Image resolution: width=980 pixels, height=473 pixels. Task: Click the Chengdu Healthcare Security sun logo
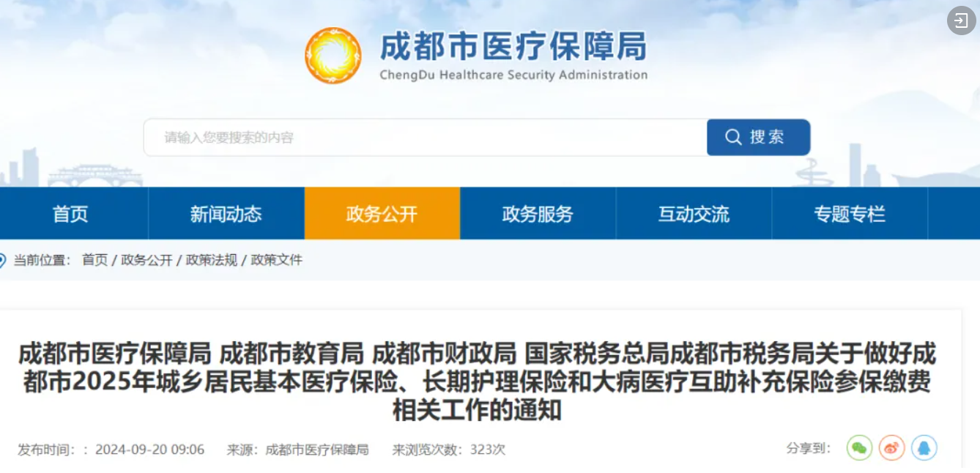point(333,56)
